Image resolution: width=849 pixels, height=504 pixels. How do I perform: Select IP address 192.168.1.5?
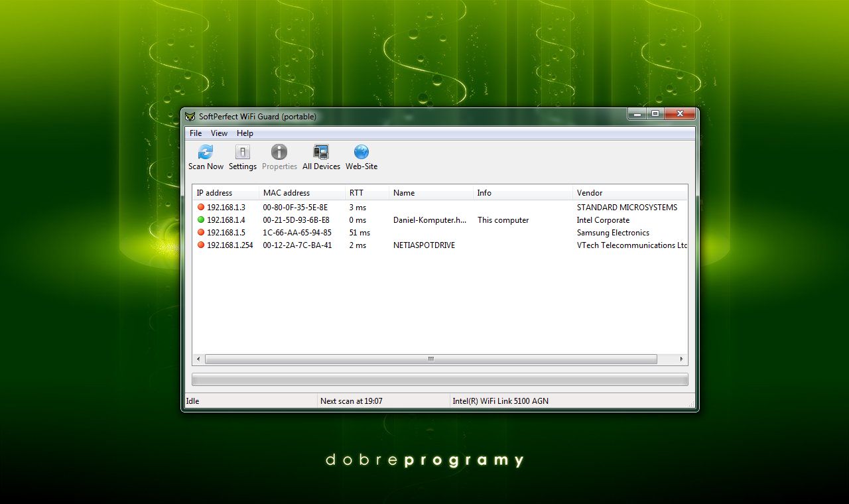point(226,233)
